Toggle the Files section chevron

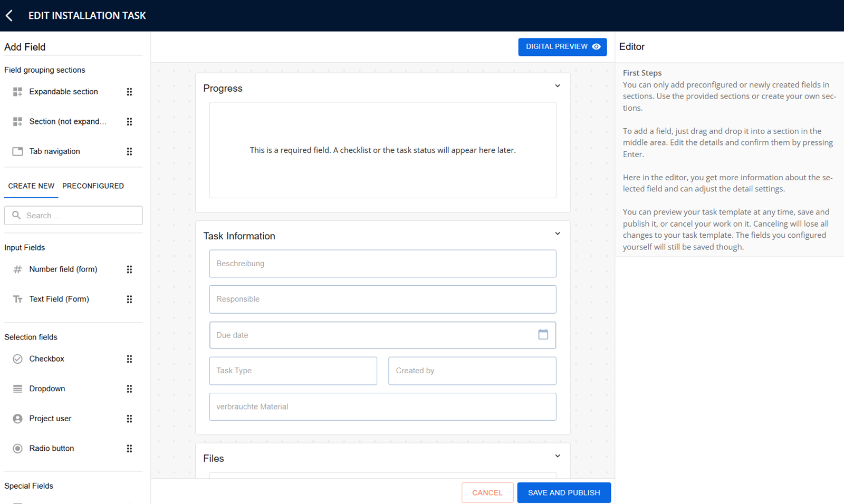coord(558,456)
